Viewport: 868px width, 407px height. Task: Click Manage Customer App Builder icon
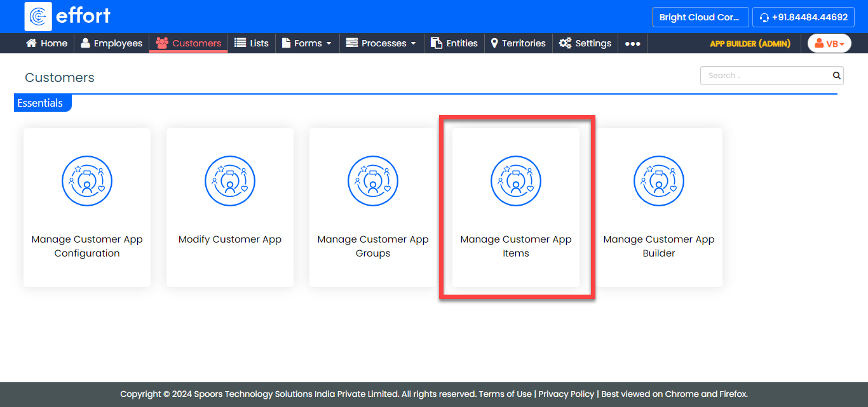pyautogui.click(x=659, y=181)
